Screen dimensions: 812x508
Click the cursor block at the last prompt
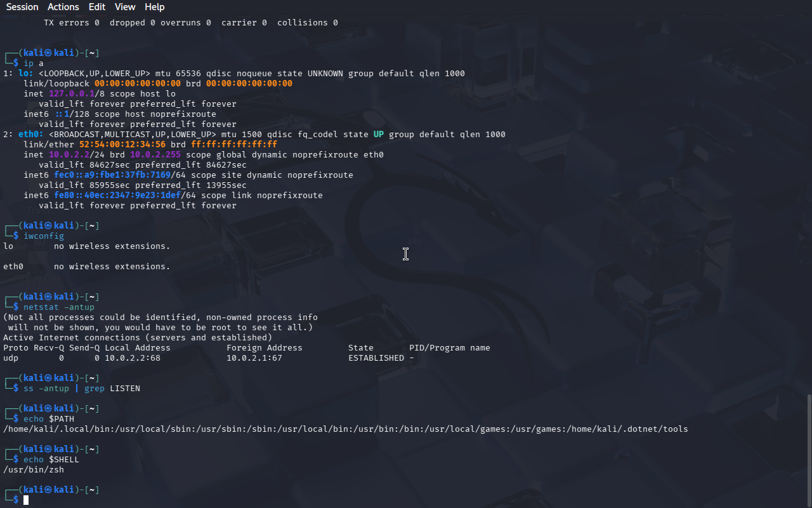click(26, 500)
